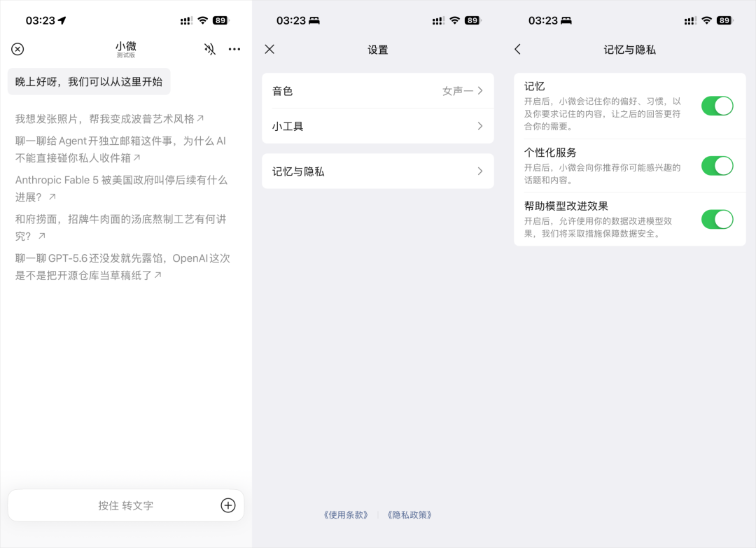The image size is (756, 548).
Task: Tap arrow icon after 波普艺术风格 suggestion
Action: tap(201, 118)
